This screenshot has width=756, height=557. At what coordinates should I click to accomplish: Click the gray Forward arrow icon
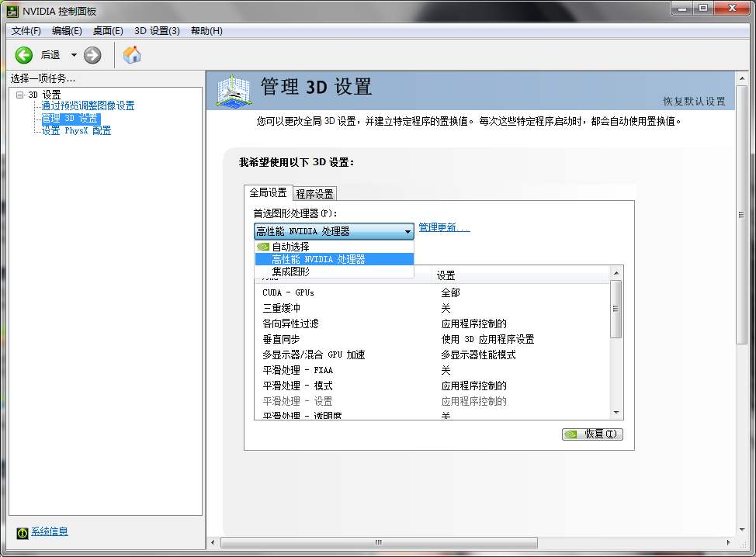click(x=92, y=55)
